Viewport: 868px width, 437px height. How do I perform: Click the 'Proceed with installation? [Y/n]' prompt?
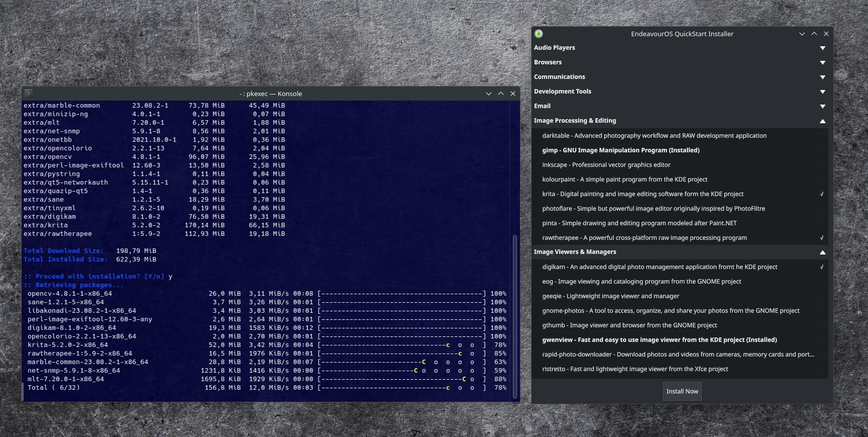pos(94,277)
